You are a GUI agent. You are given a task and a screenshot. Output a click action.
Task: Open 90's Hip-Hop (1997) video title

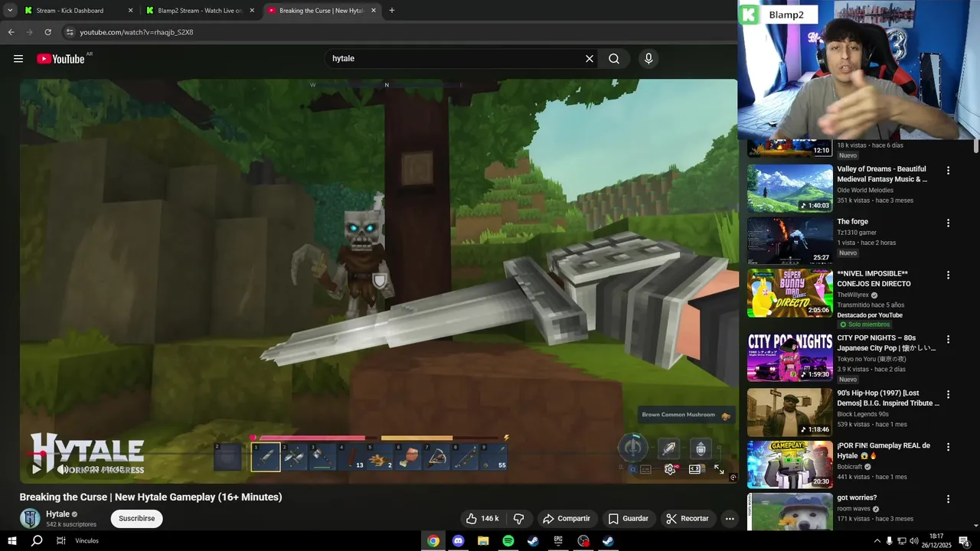click(x=888, y=398)
